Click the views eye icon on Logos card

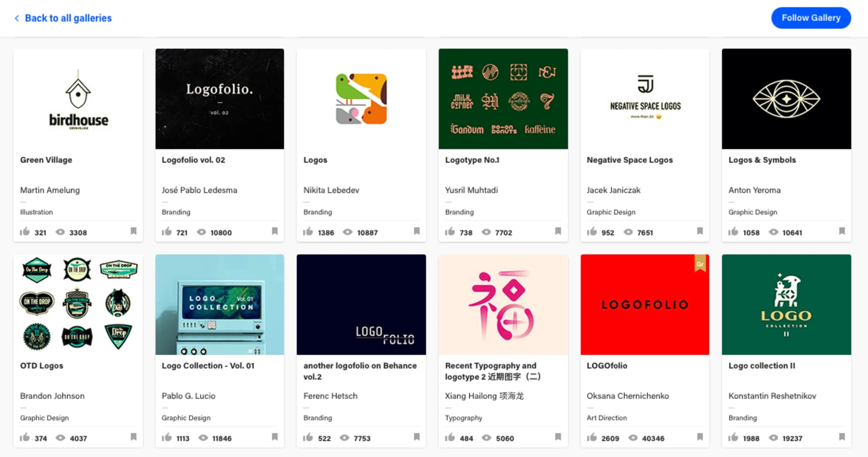coord(348,232)
